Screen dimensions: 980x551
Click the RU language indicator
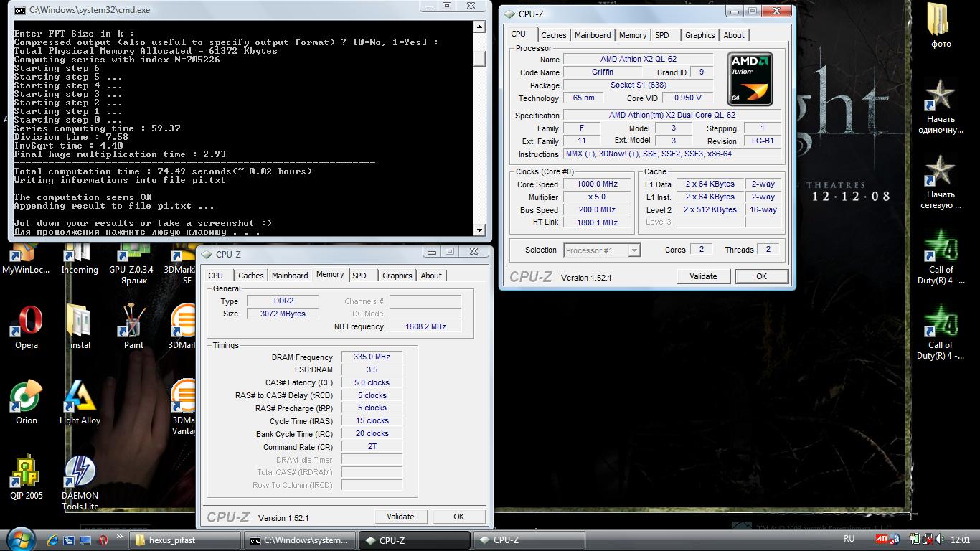849,539
